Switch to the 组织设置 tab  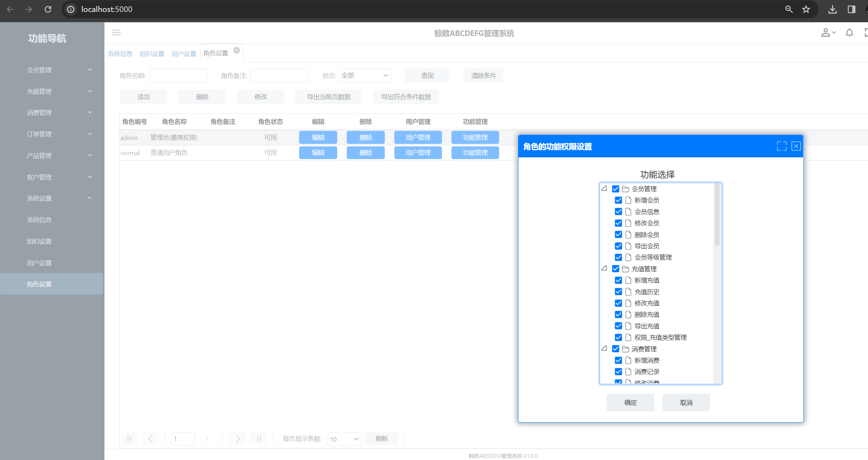click(152, 54)
